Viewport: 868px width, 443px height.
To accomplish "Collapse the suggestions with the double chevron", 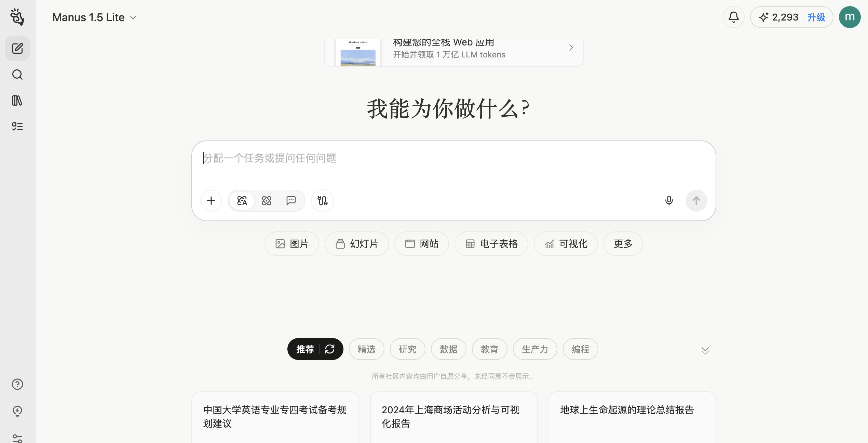I will coord(705,350).
